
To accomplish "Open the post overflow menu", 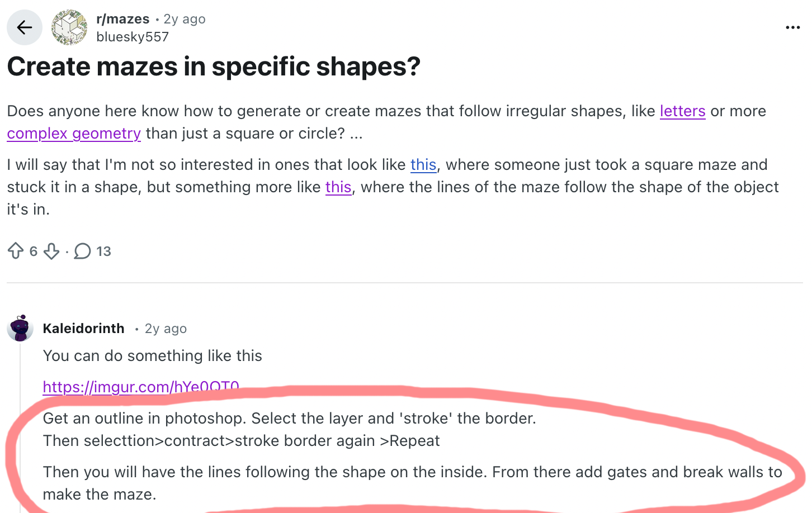I will (x=792, y=27).
